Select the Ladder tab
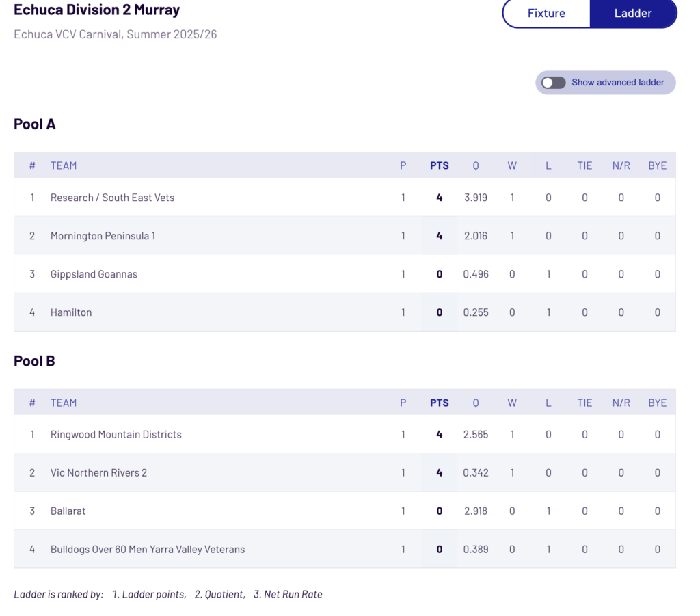 click(x=633, y=13)
